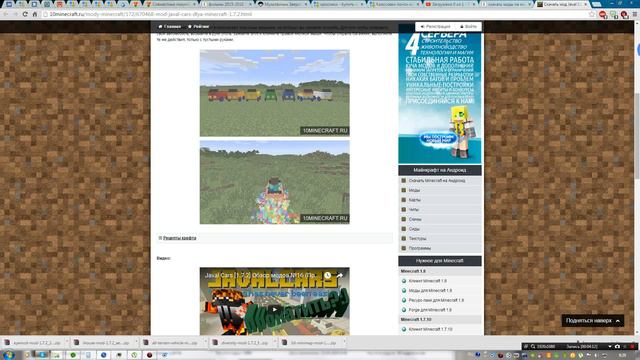Open the third downloaded zip file
640x360 pixels.
pyautogui.click(x=171, y=343)
